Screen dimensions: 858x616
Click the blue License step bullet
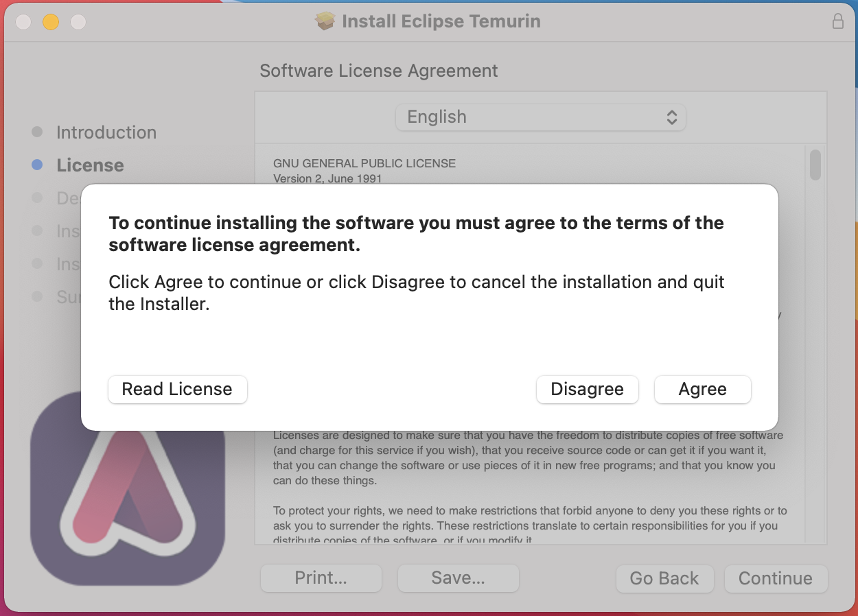pos(38,165)
